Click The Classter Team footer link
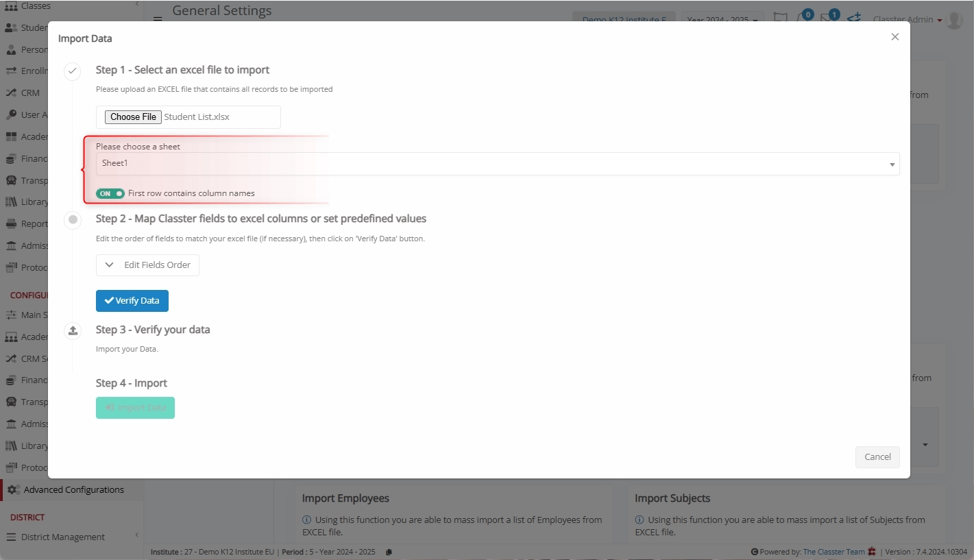 coord(833,552)
